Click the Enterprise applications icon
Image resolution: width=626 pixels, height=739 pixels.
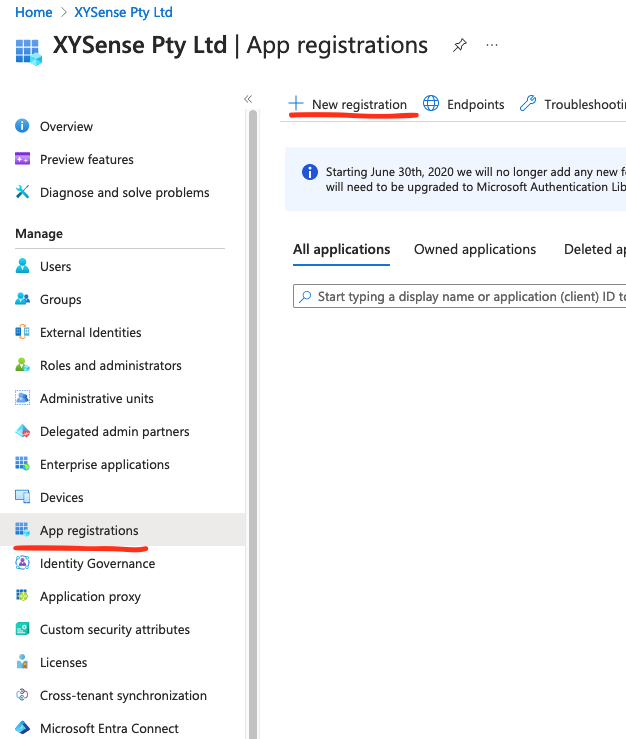coord(22,464)
